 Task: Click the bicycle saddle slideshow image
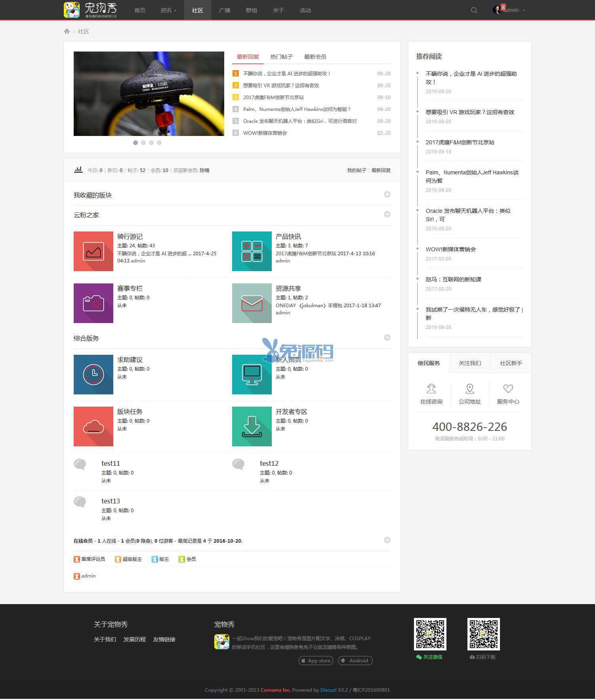click(149, 94)
